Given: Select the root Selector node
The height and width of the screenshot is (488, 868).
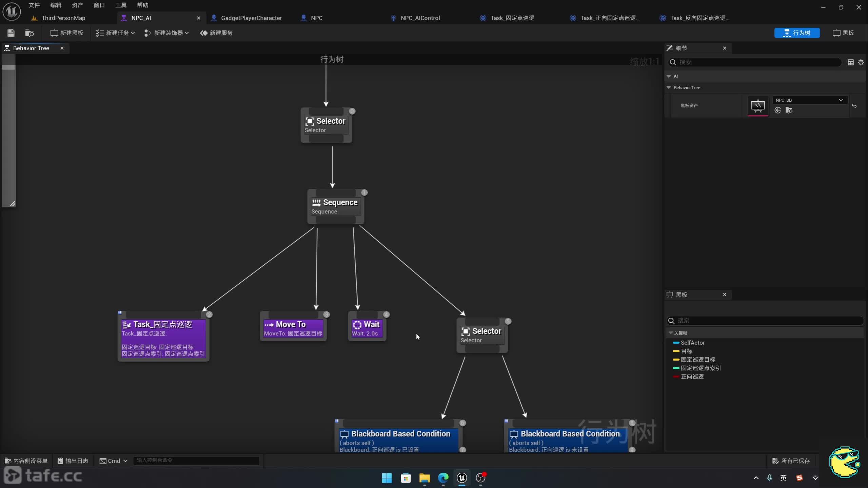Looking at the screenshot, I should pyautogui.click(x=326, y=125).
